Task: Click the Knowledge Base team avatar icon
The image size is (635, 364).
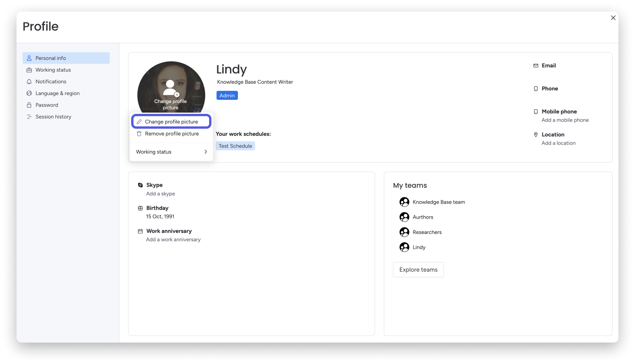Action: click(404, 202)
